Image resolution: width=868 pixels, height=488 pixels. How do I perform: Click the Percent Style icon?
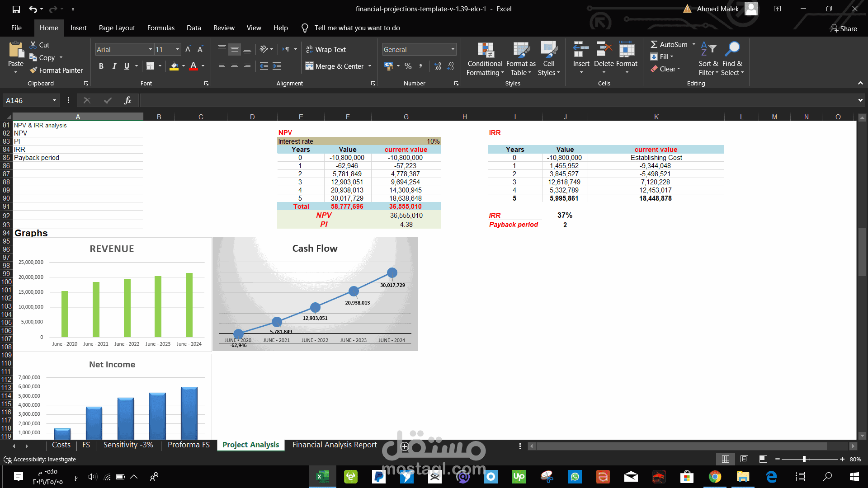tap(408, 66)
